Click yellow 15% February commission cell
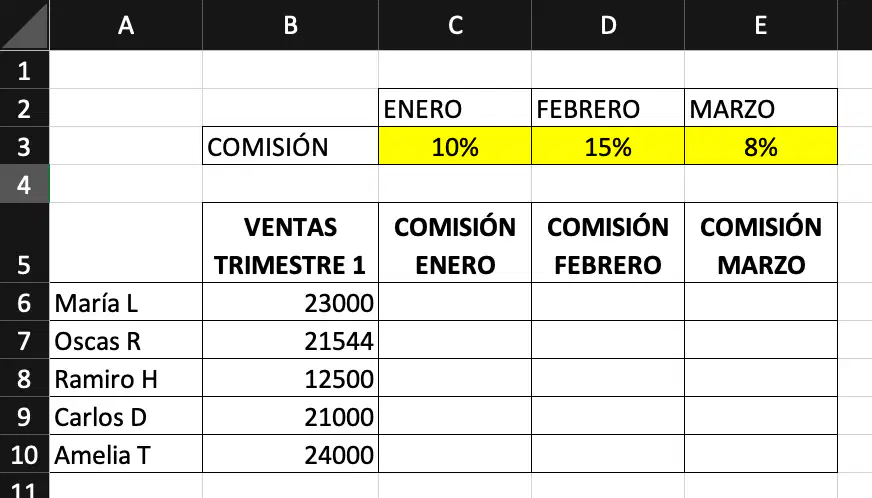Viewport: 872px width, 498px height. (x=608, y=146)
